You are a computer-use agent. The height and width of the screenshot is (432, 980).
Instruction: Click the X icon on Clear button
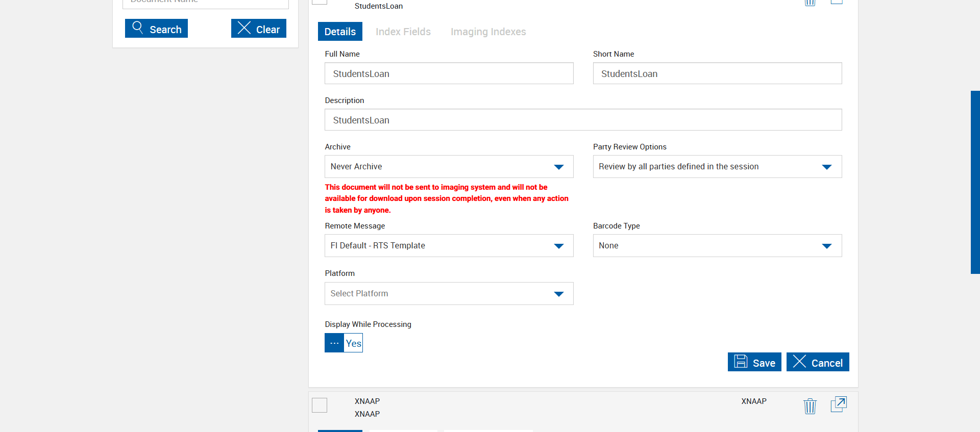tap(244, 28)
